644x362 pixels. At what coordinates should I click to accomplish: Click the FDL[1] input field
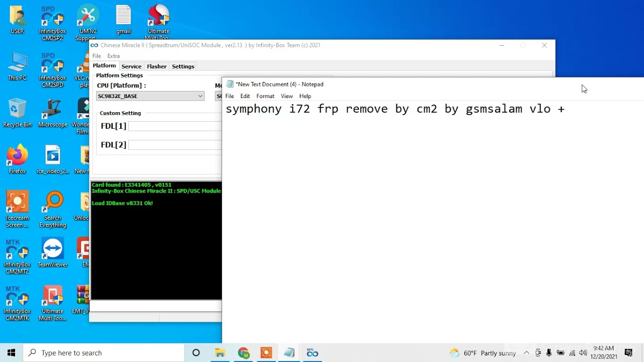pyautogui.click(x=175, y=126)
